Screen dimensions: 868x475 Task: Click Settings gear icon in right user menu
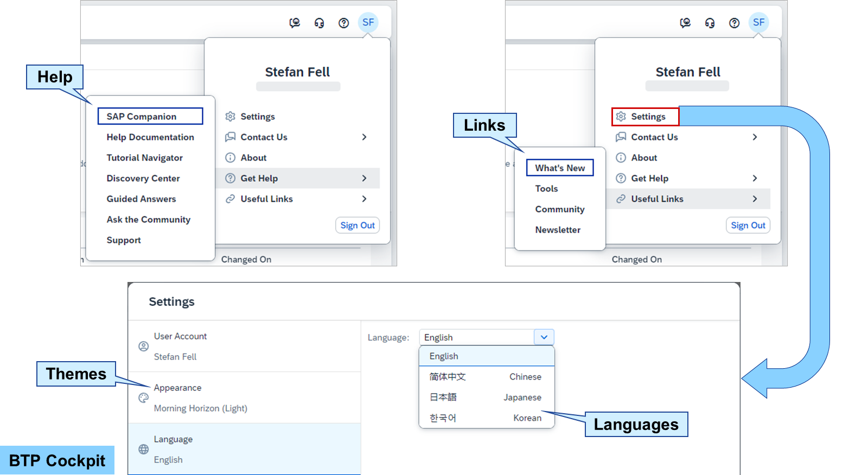coord(621,117)
